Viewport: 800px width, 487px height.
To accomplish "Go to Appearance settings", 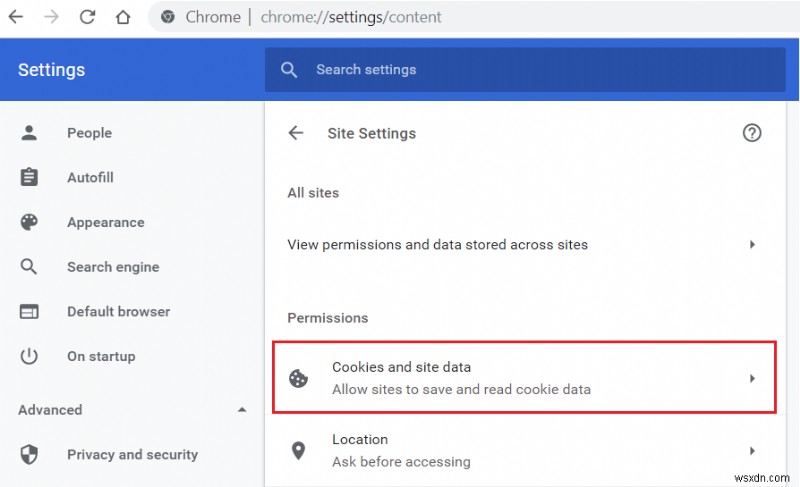I will click(x=105, y=223).
